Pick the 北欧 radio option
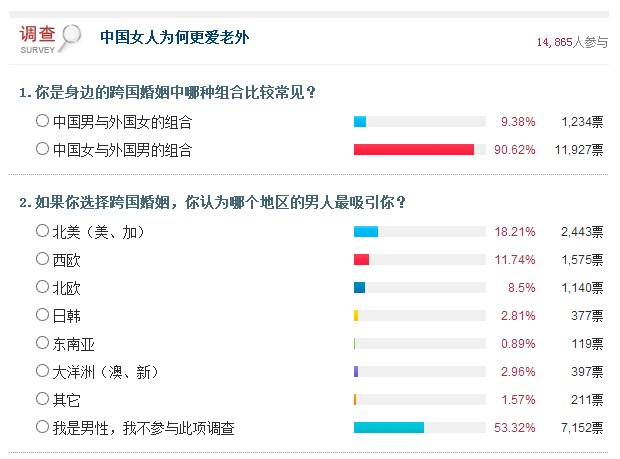The image size is (620, 459). coord(42,287)
